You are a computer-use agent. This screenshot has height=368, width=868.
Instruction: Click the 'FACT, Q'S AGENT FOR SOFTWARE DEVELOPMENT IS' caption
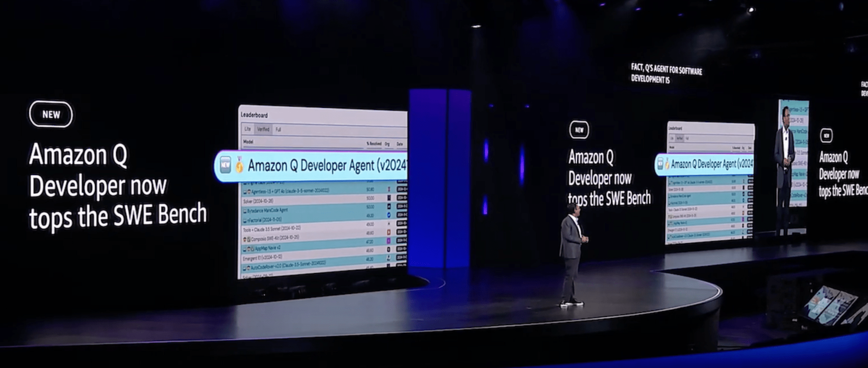click(666, 74)
